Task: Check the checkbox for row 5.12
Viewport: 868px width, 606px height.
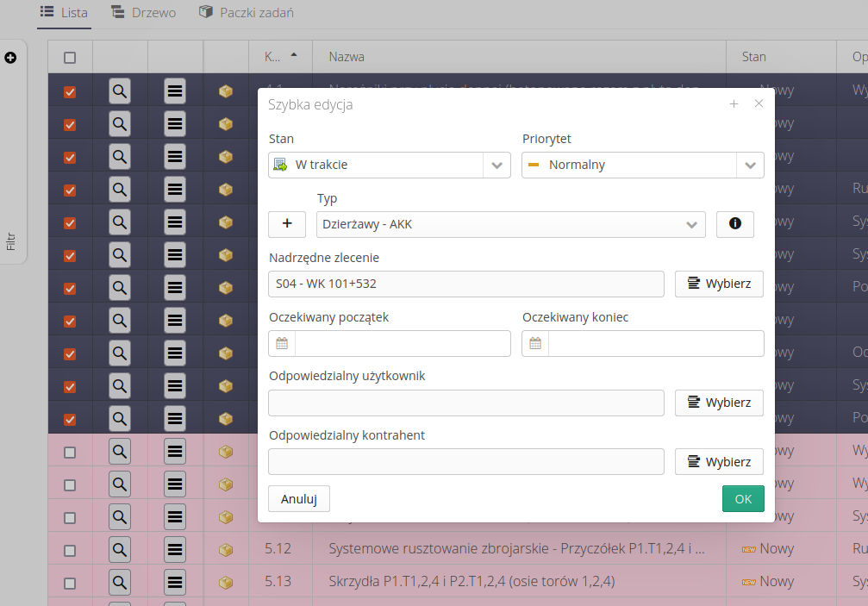Action: click(69, 548)
